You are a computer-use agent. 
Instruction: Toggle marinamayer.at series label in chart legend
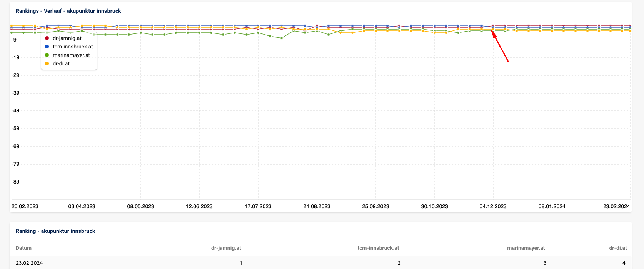pyautogui.click(x=71, y=55)
